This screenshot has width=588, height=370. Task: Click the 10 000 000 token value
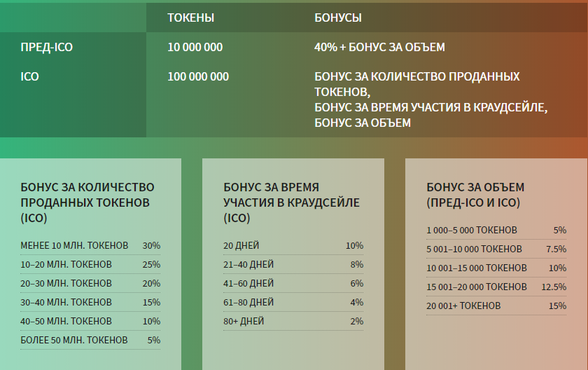click(x=195, y=47)
